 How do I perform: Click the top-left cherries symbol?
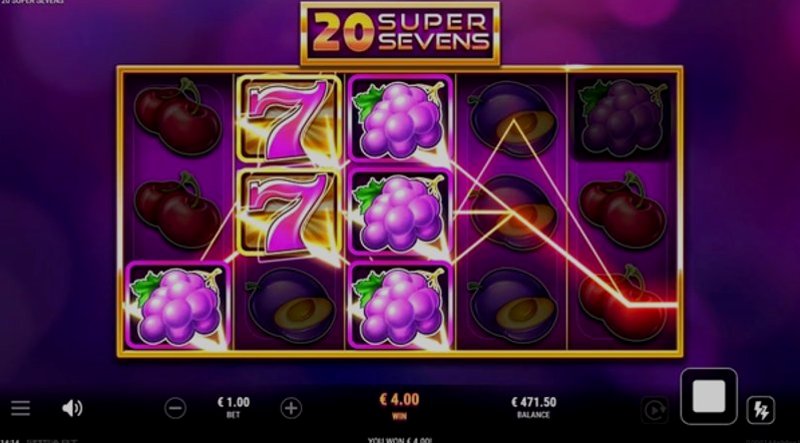tap(178, 117)
